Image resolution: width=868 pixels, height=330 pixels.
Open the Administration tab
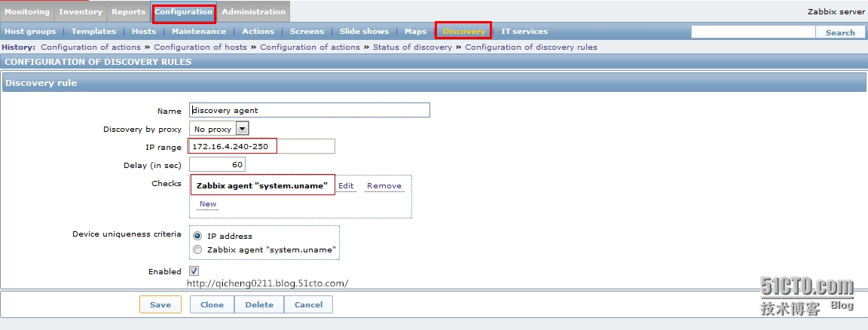253,11
